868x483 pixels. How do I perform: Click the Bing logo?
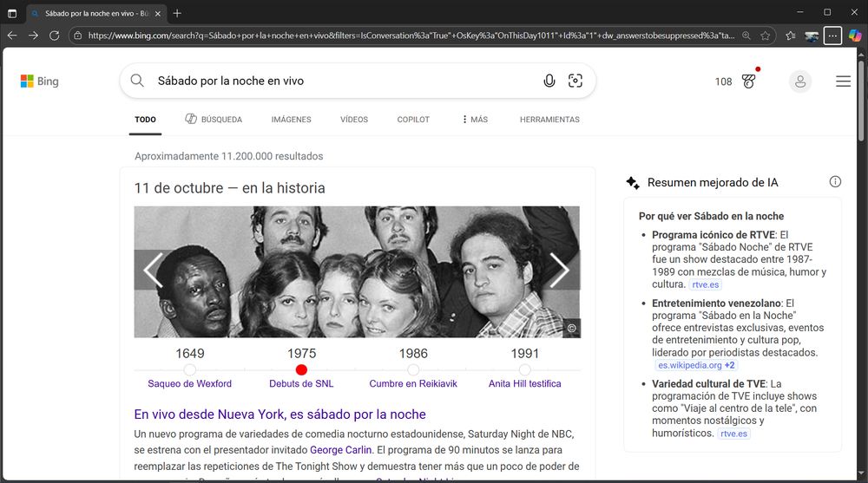coord(40,82)
